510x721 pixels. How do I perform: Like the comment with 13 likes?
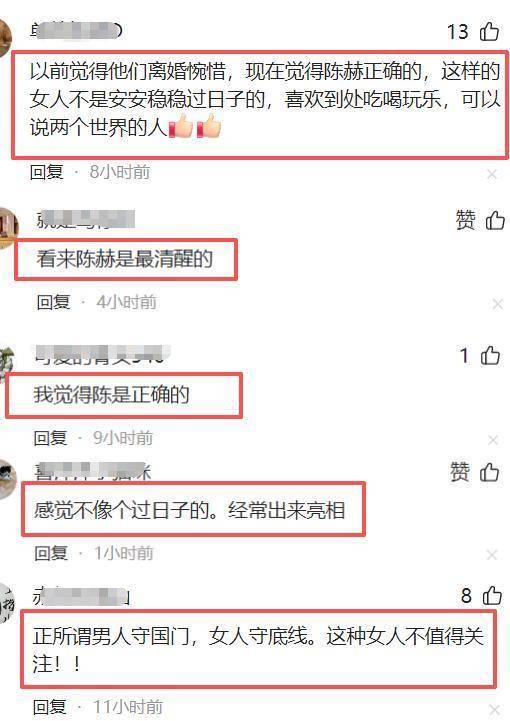(489, 32)
